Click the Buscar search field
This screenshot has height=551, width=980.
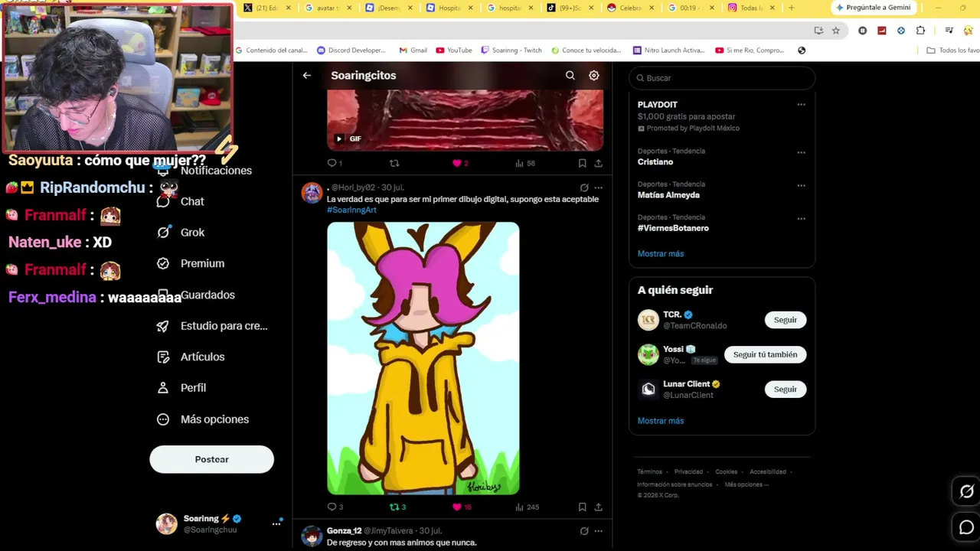(721, 78)
